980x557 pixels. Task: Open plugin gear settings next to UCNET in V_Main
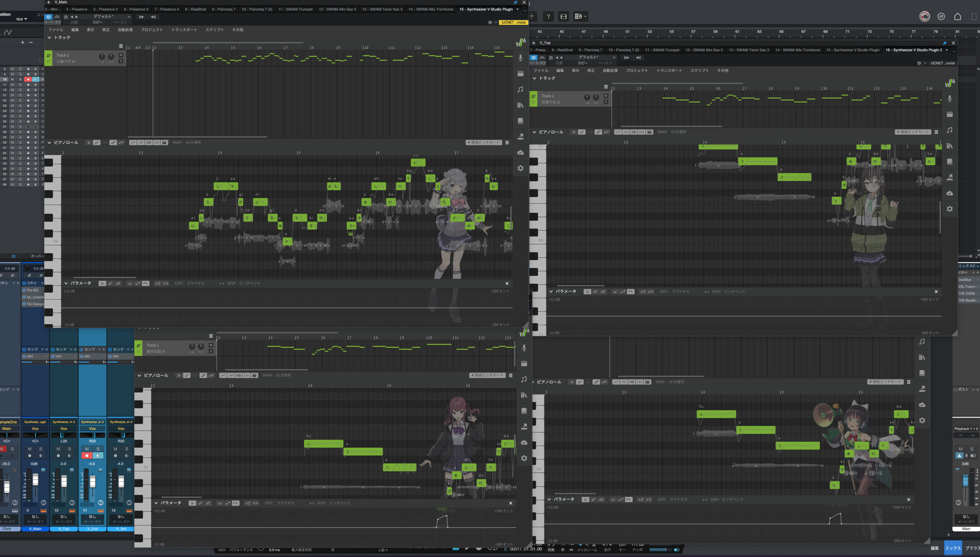click(x=490, y=23)
